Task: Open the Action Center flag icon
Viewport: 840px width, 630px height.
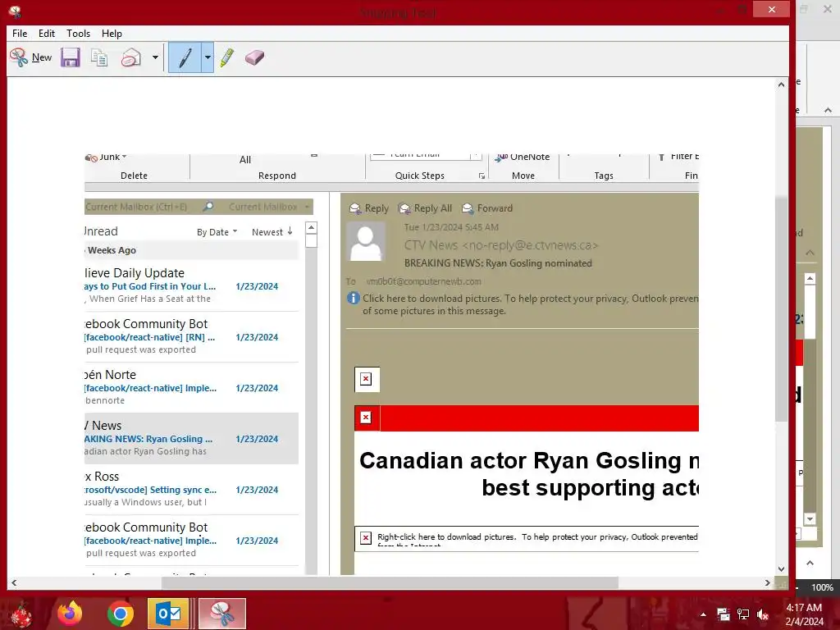Action: click(x=724, y=614)
